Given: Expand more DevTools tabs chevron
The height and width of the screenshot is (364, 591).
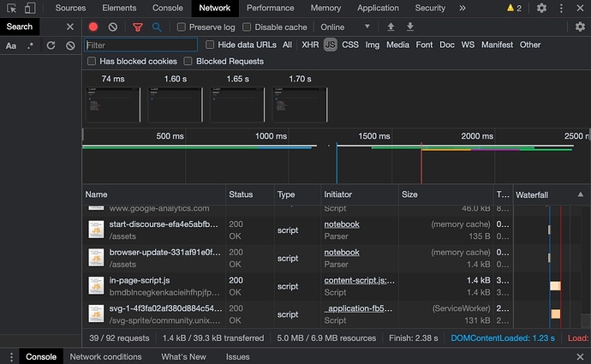Looking at the screenshot, I should (x=463, y=8).
